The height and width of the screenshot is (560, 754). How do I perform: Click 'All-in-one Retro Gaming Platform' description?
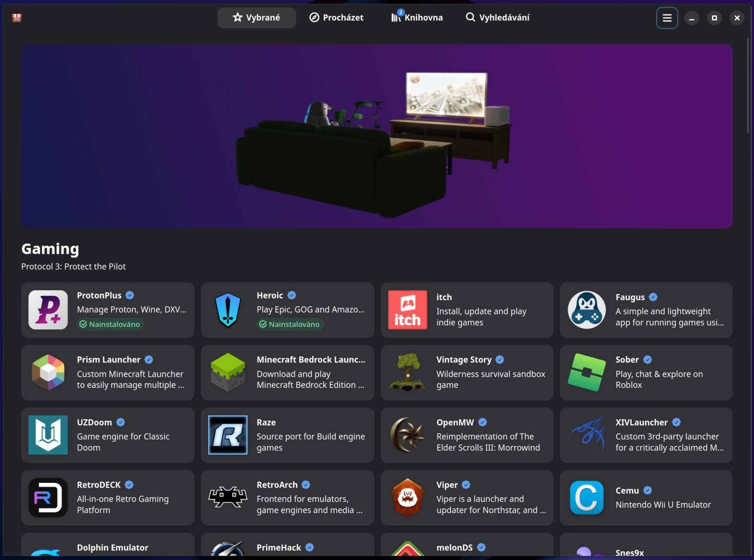[123, 505]
